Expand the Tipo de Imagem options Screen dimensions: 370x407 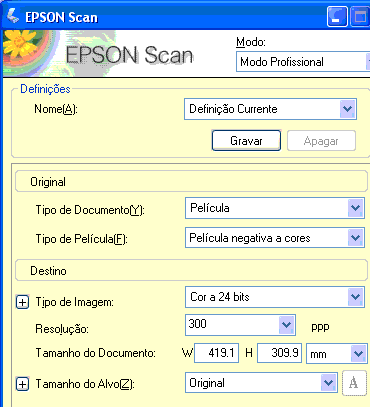pos(22,302)
